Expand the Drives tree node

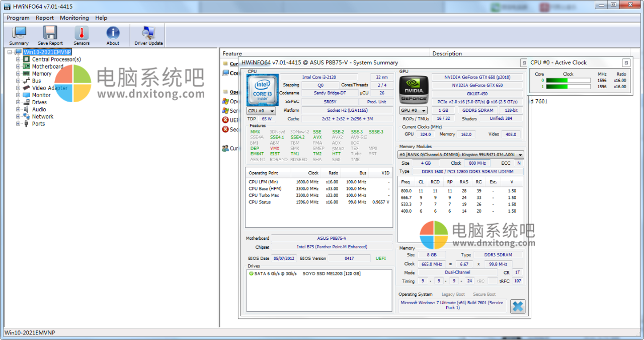coord(18,102)
